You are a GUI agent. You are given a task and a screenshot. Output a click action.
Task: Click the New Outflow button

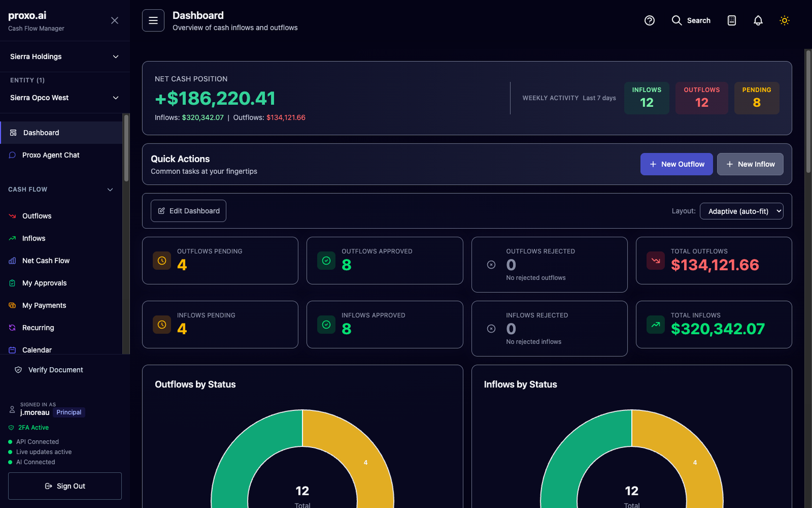click(677, 164)
